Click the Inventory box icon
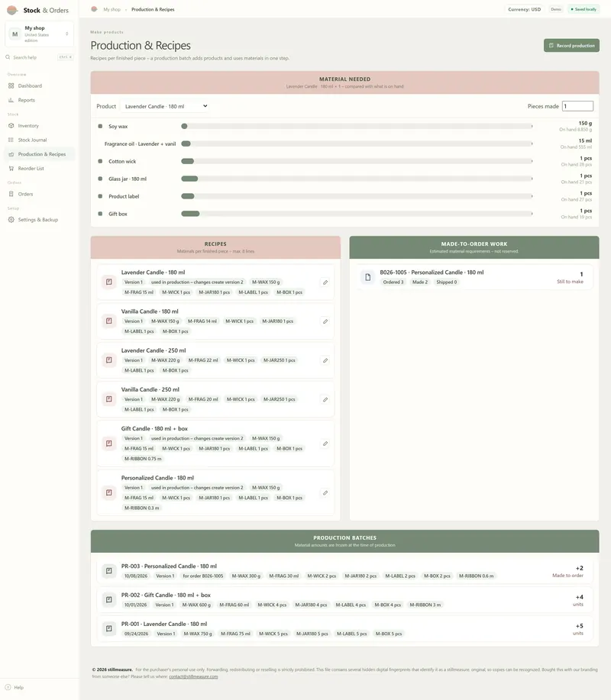Viewport: 611px width, 700px height. pyautogui.click(x=11, y=125)
